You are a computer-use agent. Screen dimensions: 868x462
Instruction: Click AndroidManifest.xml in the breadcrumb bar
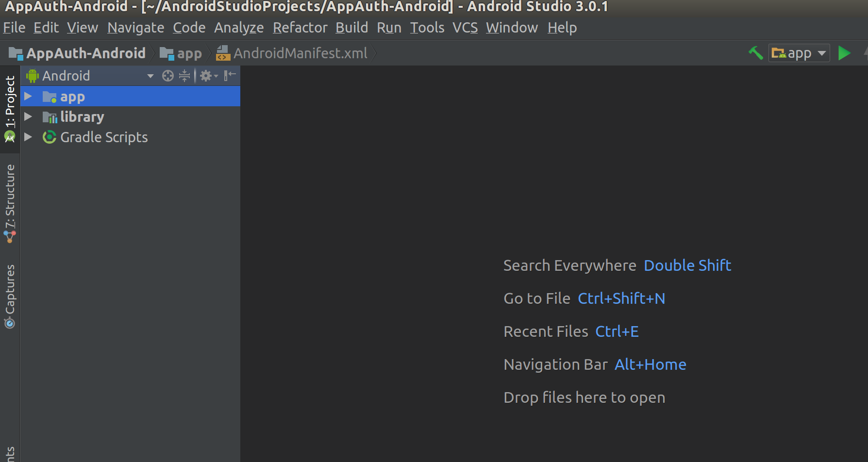point(300,53)
